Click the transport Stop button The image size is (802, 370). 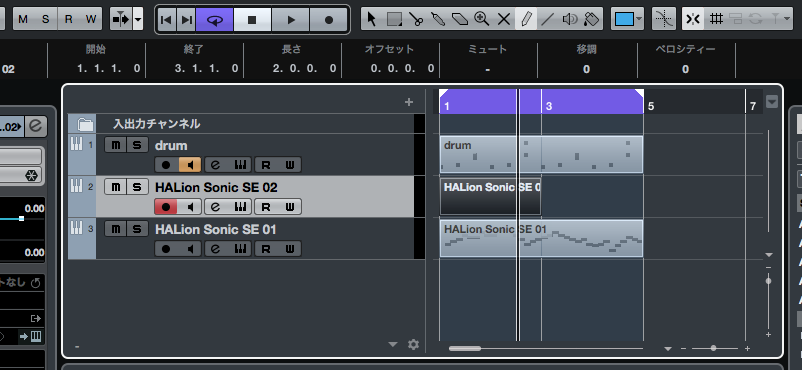252,19
